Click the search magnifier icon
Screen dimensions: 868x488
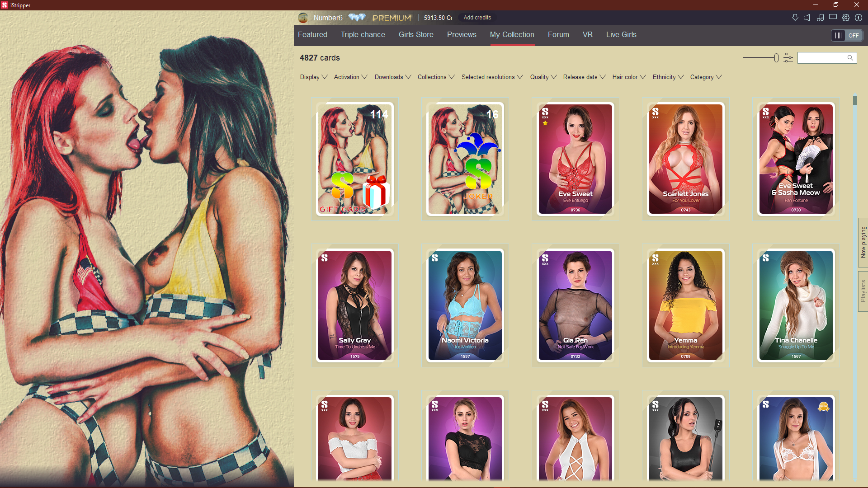point(850,58)
